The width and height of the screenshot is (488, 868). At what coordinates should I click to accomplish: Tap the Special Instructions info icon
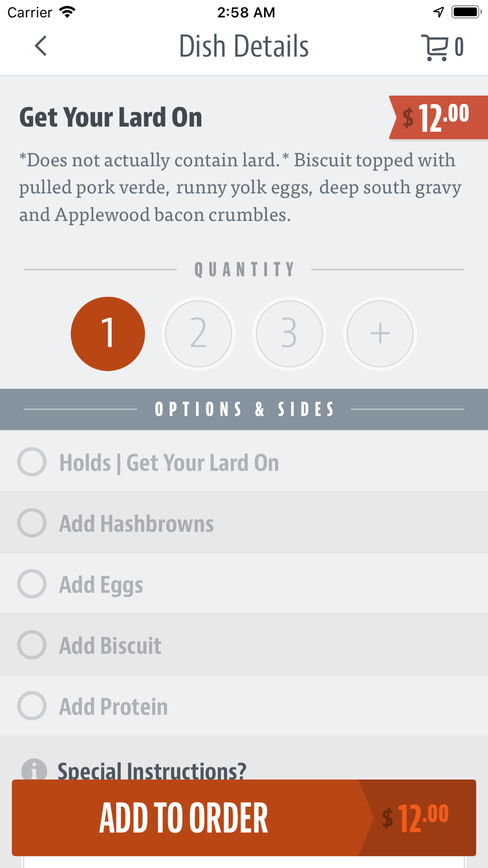(34, 769)
